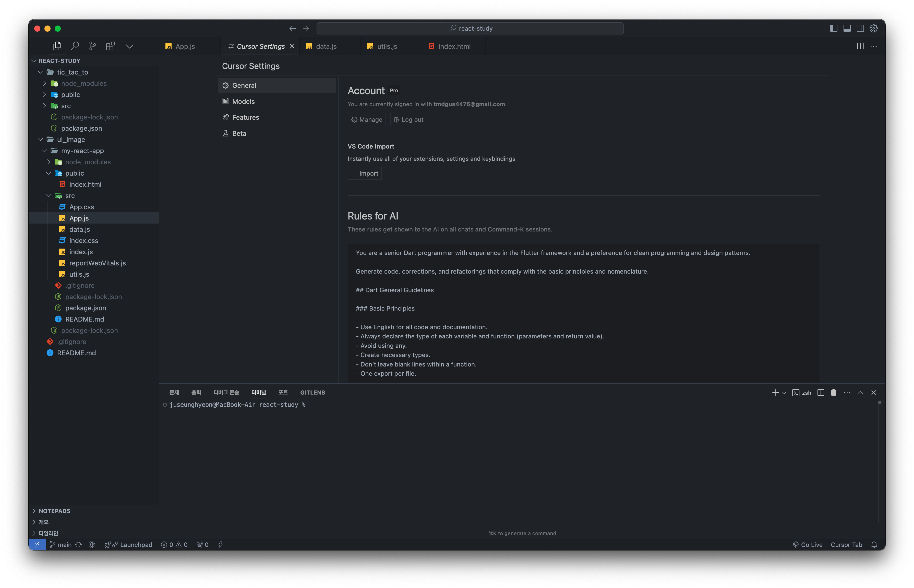Select the Models settings section
This screenshot has width=914, height=588.
coord(243,102)
